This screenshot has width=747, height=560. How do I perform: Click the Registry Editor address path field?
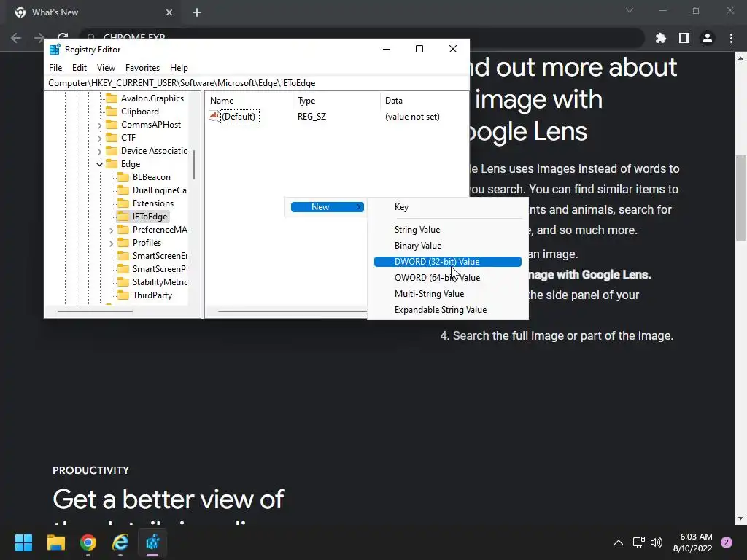pos(256,83)
